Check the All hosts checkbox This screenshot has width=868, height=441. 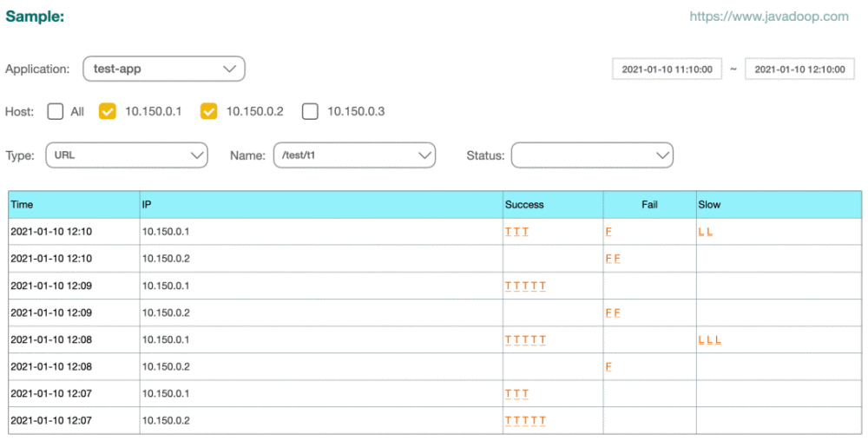click(56, 112)
